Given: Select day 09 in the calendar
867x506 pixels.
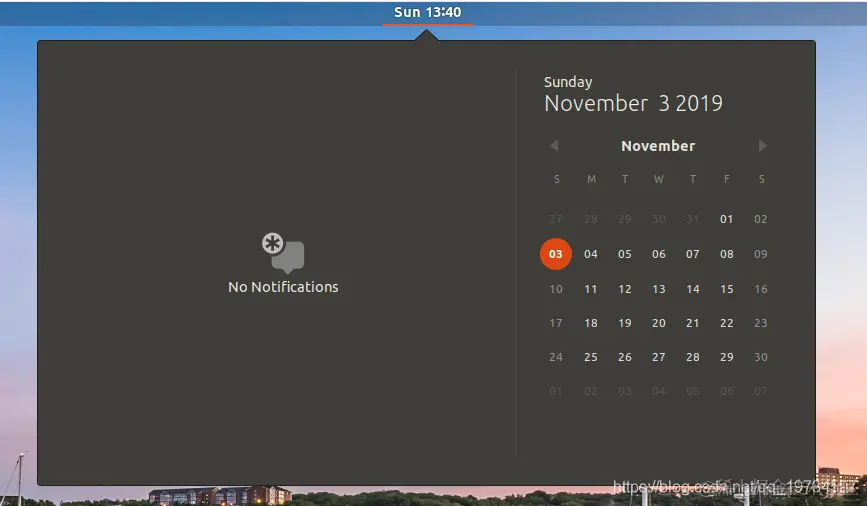Looking at the screenshot, I should pyautogui.click(x=761, y=254).
